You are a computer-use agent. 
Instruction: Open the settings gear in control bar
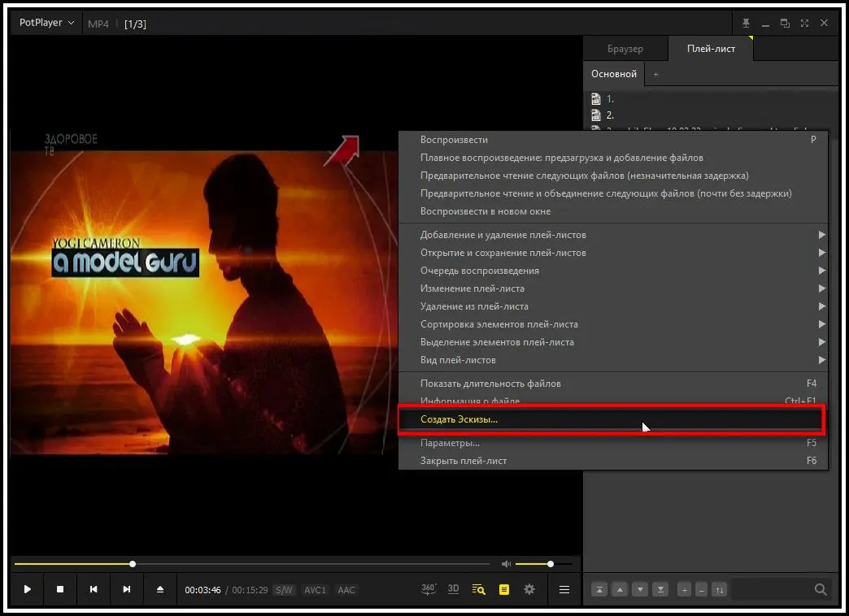click(529, 589)
